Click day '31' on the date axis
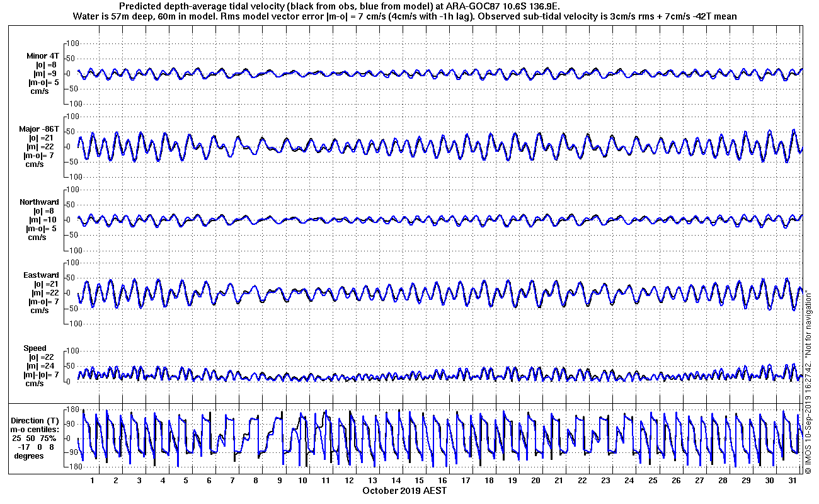 click(x=792, y=481)
